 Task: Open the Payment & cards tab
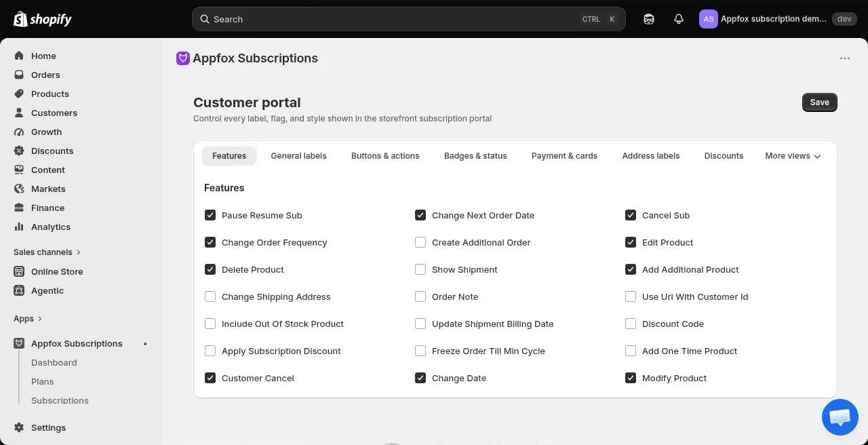564,156
